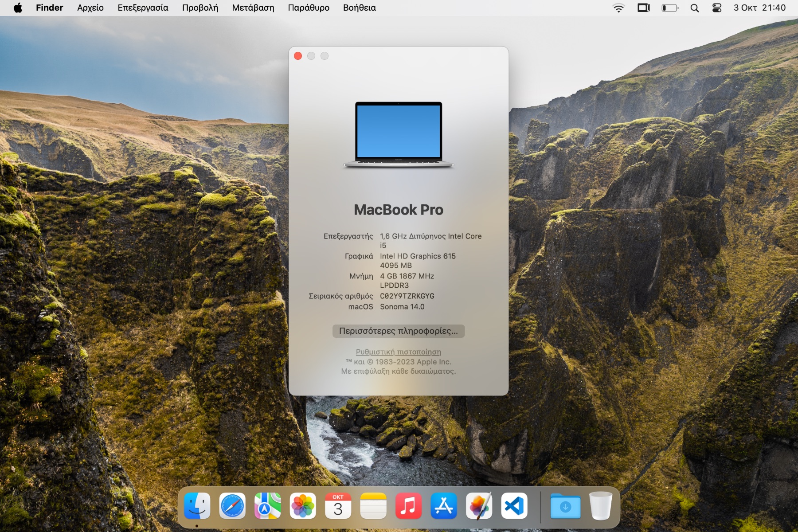Click the battery status icon
The width and height of the screenshot is (798, 532).
pyautogui.click(x=670, y=8)
